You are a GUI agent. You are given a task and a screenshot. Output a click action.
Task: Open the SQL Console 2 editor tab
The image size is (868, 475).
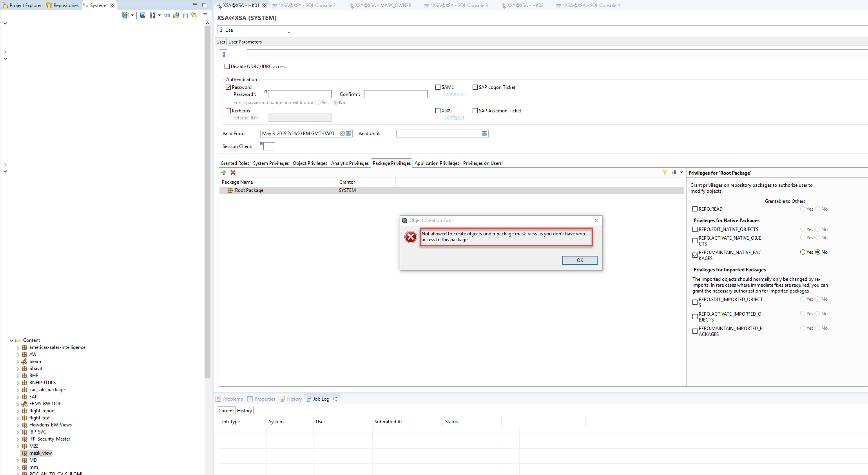pyautogui.click(x=304, y=5)
